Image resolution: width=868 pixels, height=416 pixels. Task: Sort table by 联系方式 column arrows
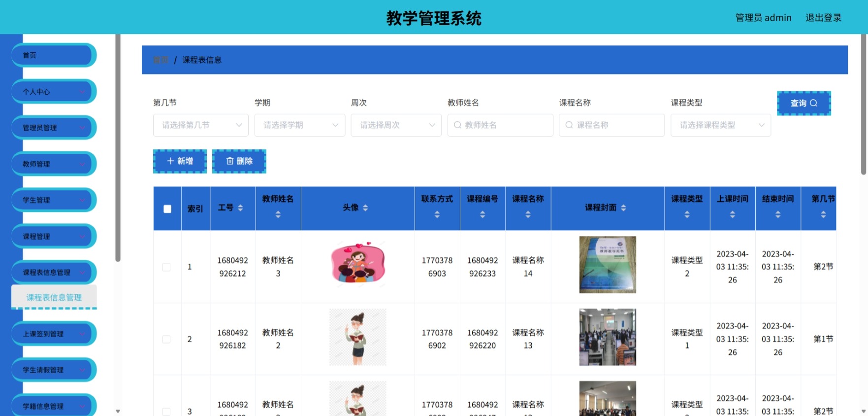click(437, 214)
